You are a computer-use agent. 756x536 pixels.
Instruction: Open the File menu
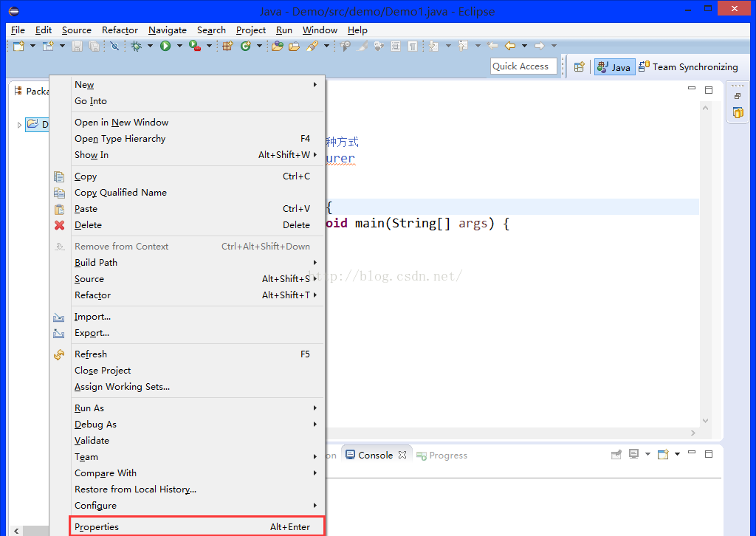tap(18, 30)
